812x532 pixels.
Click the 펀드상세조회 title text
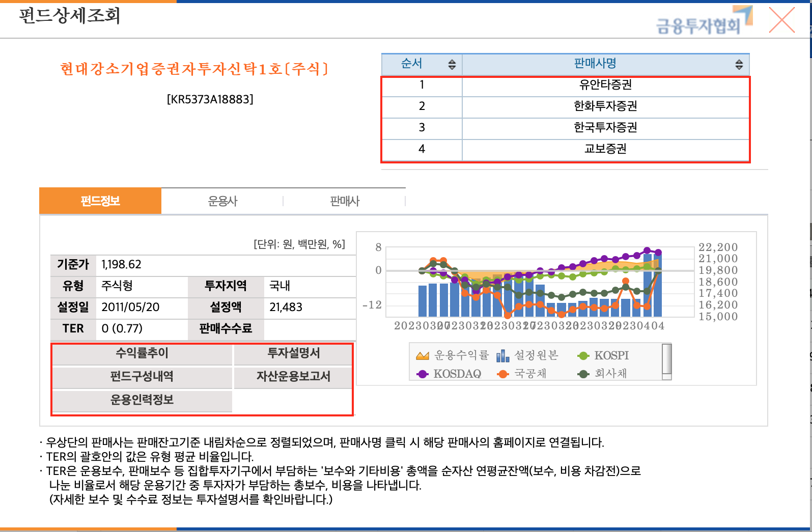pyautogui.click(x=70, y=16)
